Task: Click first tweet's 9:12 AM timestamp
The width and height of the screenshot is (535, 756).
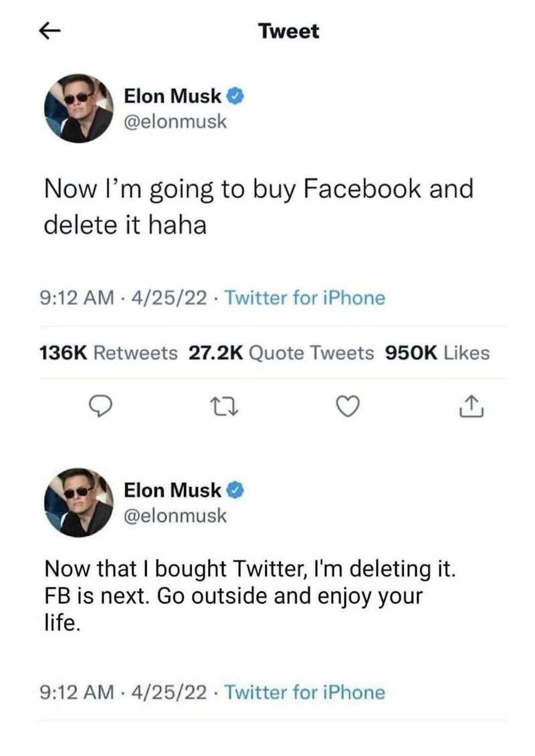Action: (77, 298)
